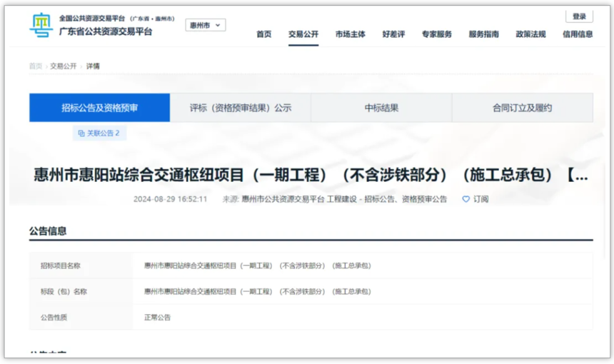Open 信用信息 in the navigation bar
The image size is (614, 364).
(x=578, y=34)
